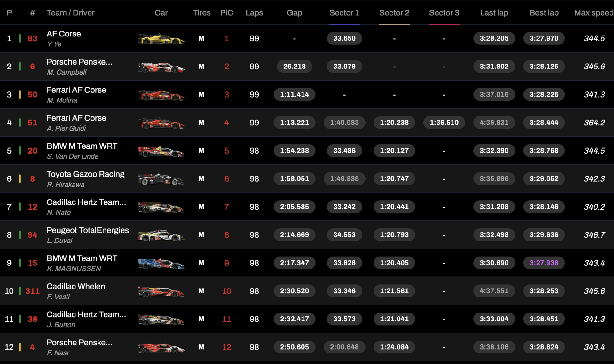Click the Toyota Gazoo Racing black car icon
This screenshot has width=614, height=364.
tap(161, 179)
